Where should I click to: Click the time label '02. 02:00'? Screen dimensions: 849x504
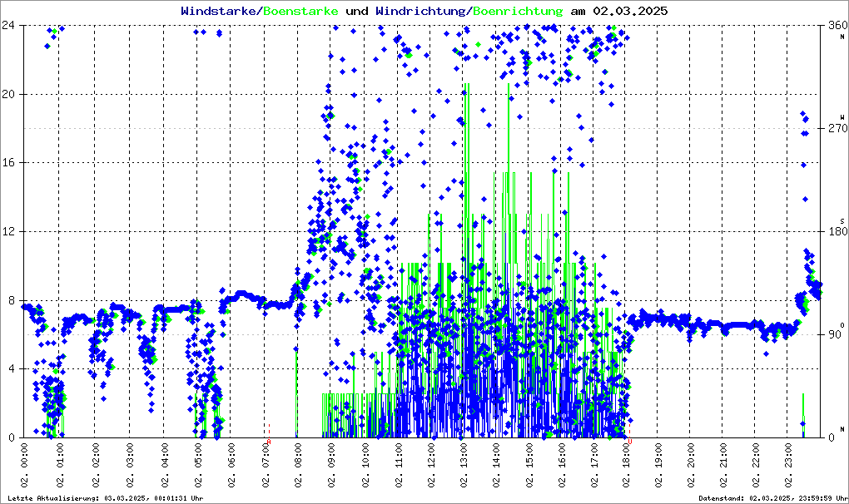(x=95, y=465)
